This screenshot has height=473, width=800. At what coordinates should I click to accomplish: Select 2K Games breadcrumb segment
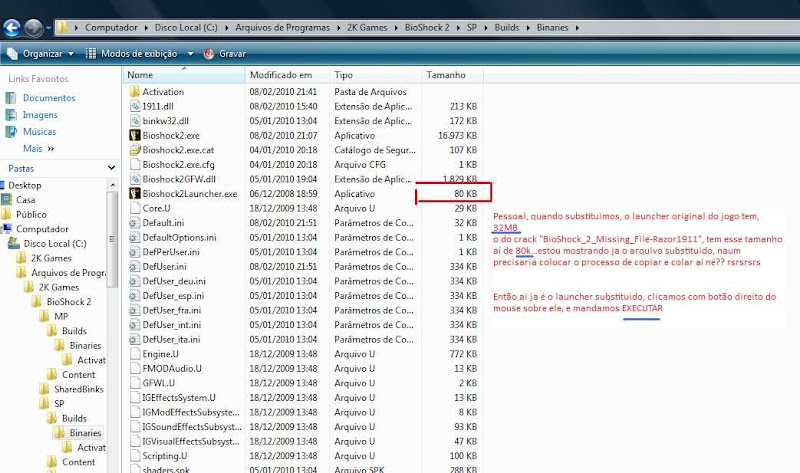(x=367, y=28)
